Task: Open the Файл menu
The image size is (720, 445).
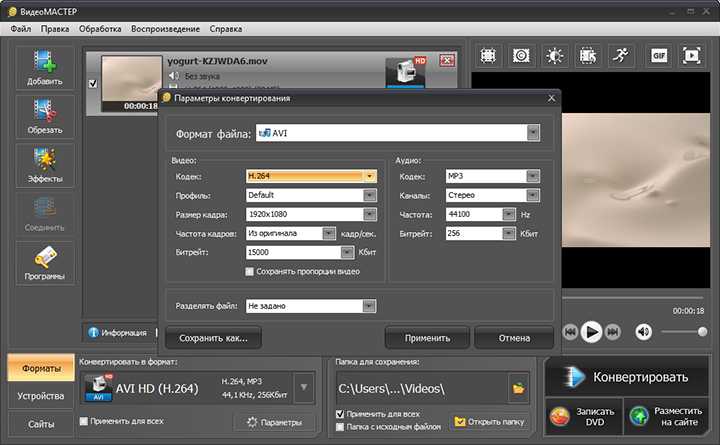Action: click(x=21, y=28)
